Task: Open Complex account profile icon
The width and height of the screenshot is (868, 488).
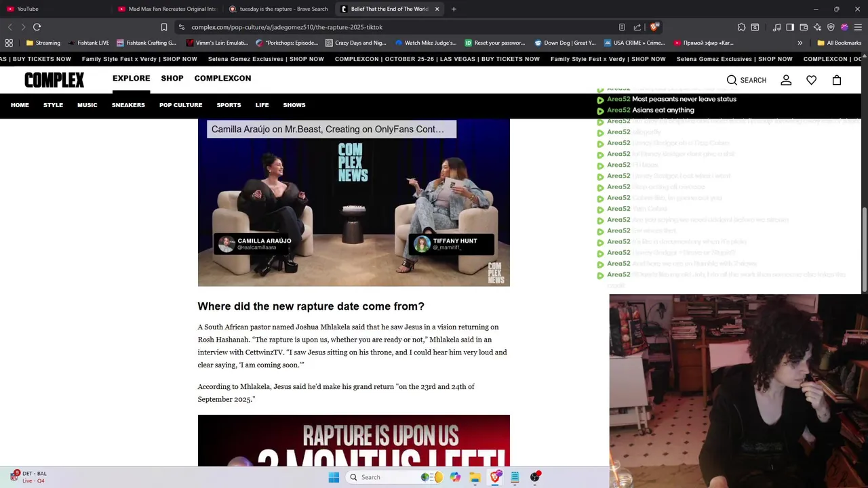Action: pyautogui.click(x=786, y=80)
